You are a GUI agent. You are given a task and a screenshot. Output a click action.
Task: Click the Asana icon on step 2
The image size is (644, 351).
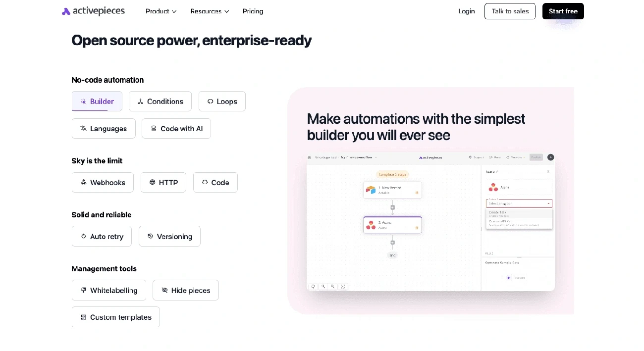coord(371,225)
